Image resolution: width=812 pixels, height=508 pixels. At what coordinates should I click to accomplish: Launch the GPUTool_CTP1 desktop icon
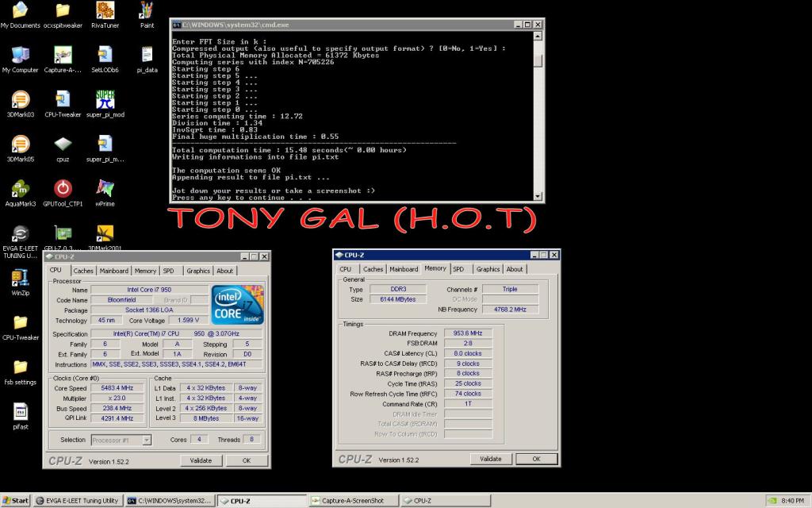click(x=63, y=194)
